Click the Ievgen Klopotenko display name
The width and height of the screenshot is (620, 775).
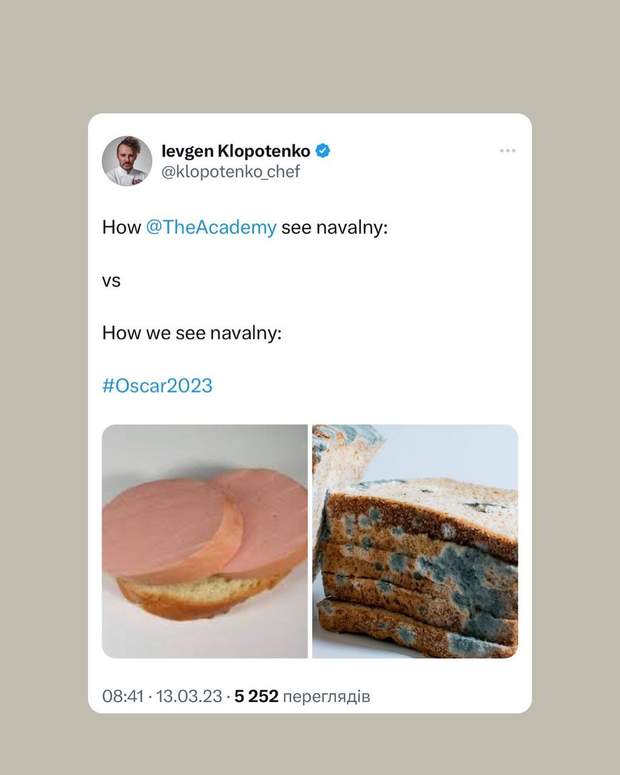click(x=235, y=151)
